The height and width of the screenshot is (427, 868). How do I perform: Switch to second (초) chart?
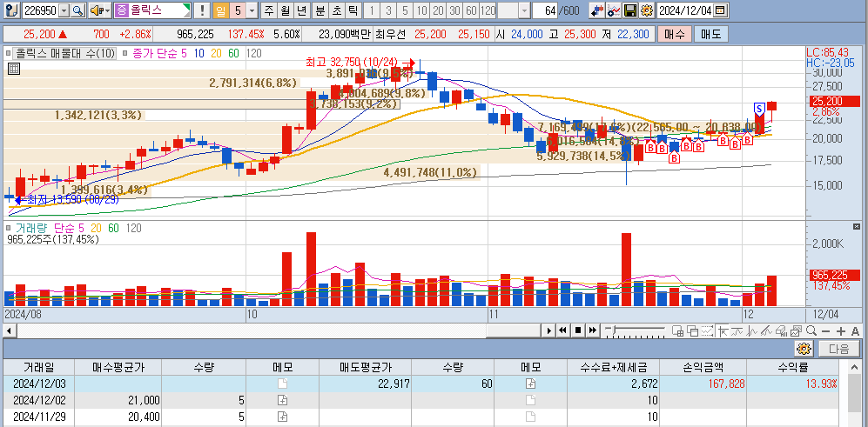[x=336, y=10]
